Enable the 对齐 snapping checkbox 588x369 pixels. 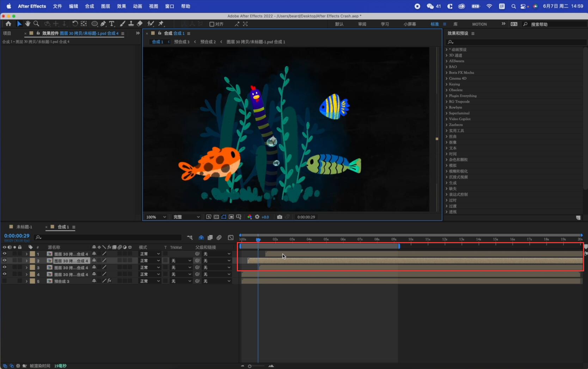click(x=212, y=24)
